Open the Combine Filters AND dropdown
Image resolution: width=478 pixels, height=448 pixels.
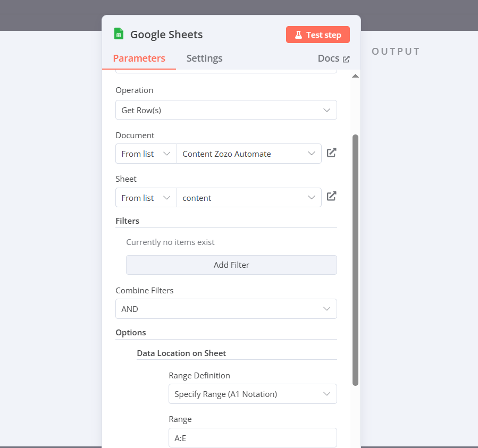[x=226, y=309]
